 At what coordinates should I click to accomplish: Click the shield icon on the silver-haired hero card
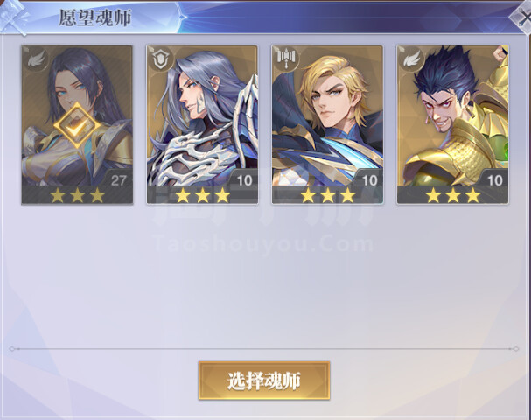pos(160,60)
